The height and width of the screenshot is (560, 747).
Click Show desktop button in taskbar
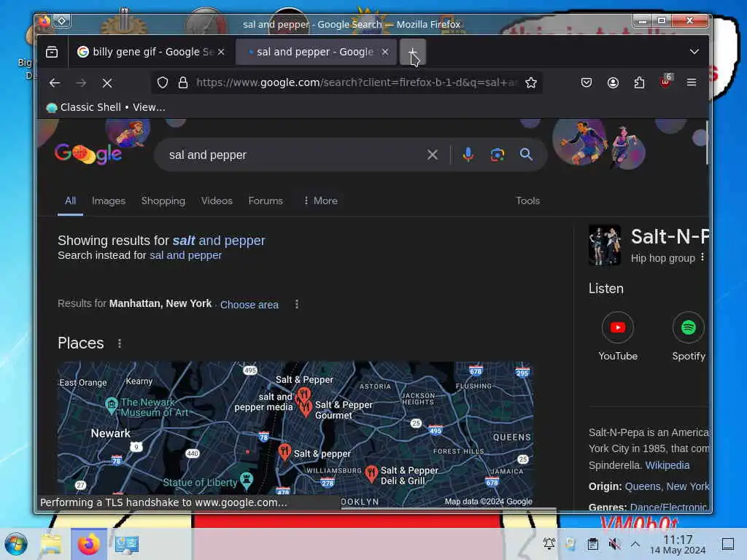tap(727, 544)
